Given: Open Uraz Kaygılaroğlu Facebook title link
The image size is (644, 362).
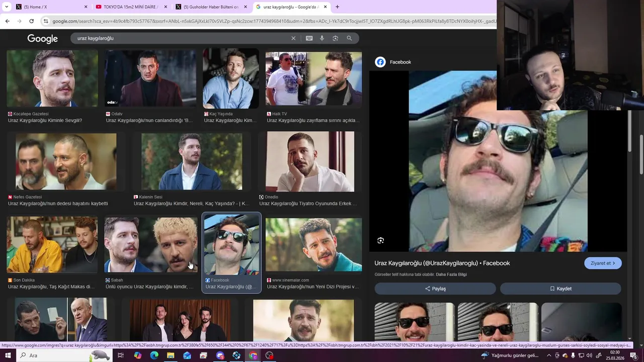Looking at the screenshot, I should coord(442,263).
